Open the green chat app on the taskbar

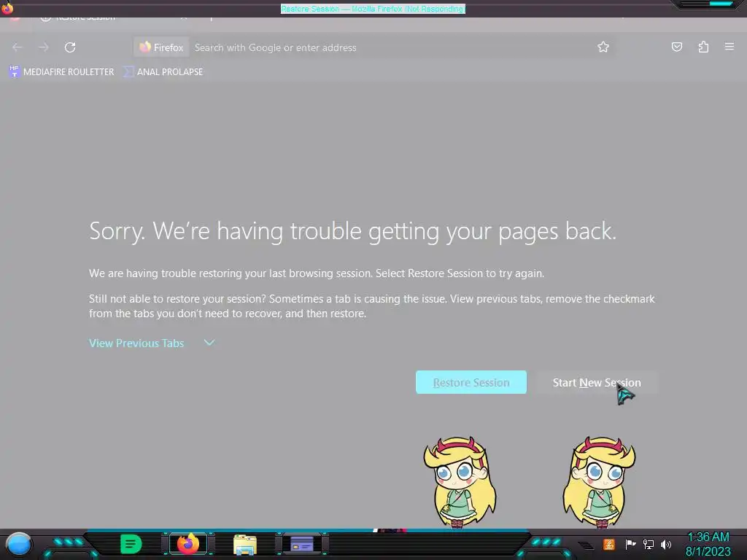tap(131, 544)
